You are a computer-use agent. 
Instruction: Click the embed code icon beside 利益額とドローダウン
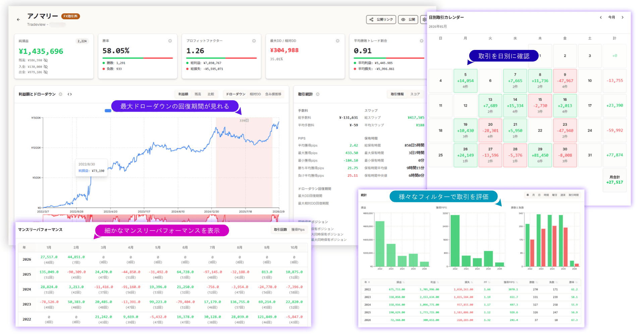[70, 94]
